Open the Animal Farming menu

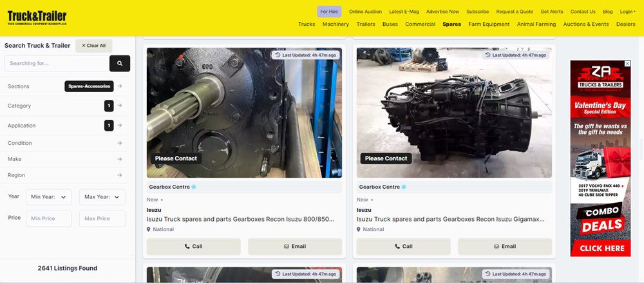click(536, 24)
